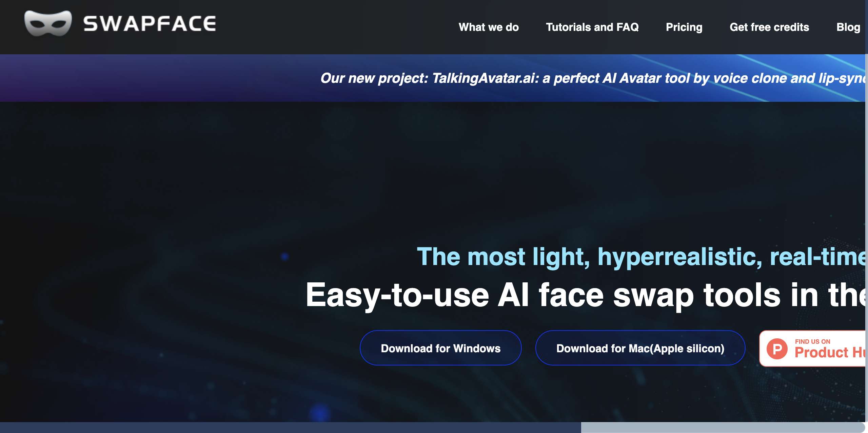Click the cyan hyperrealistic real-time headline
Viewport: 868px width, 433px height.
(640, 257)
